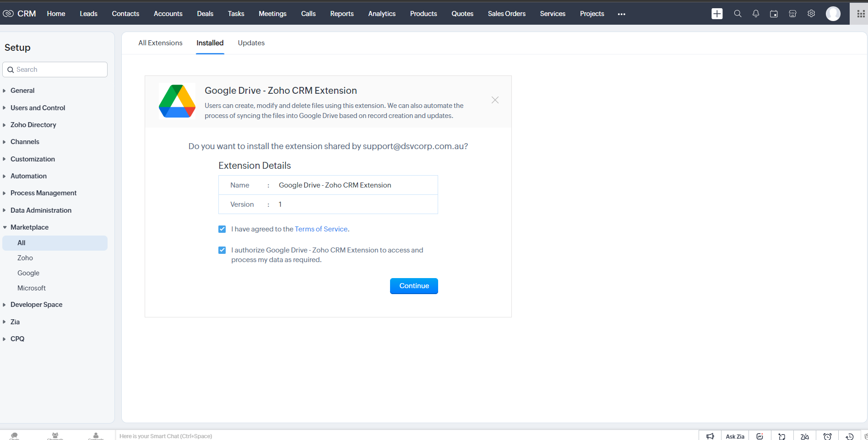868x440 pixels.
Task: Switch to the All Extensions tab
Action: point(160,43)
